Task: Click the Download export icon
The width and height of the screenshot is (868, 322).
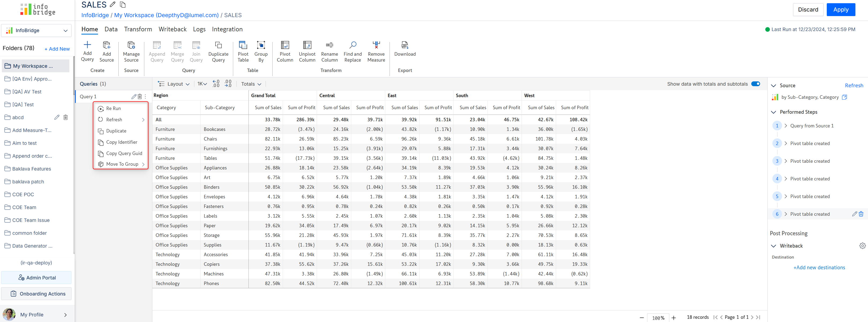Action: [405, 45]
